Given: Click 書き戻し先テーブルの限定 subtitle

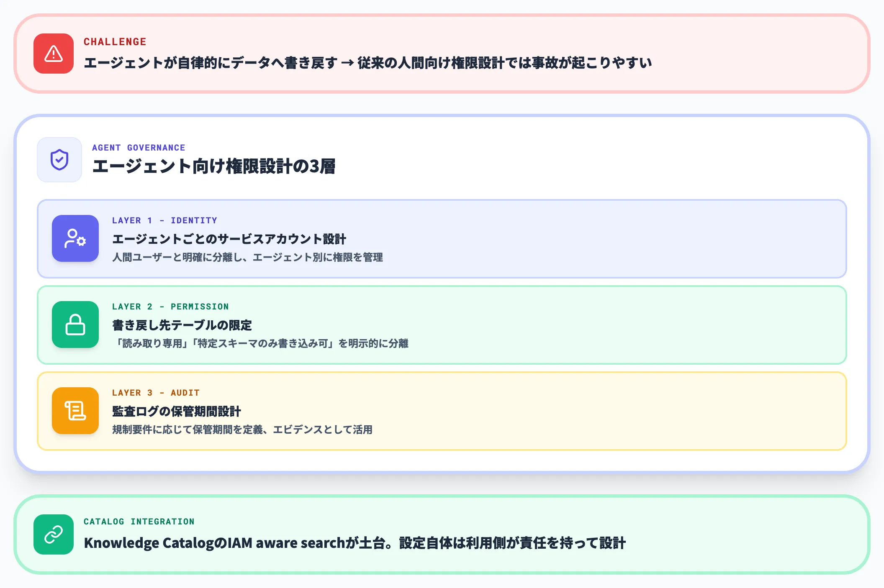Looking at the screenshot, I should 182,325.
